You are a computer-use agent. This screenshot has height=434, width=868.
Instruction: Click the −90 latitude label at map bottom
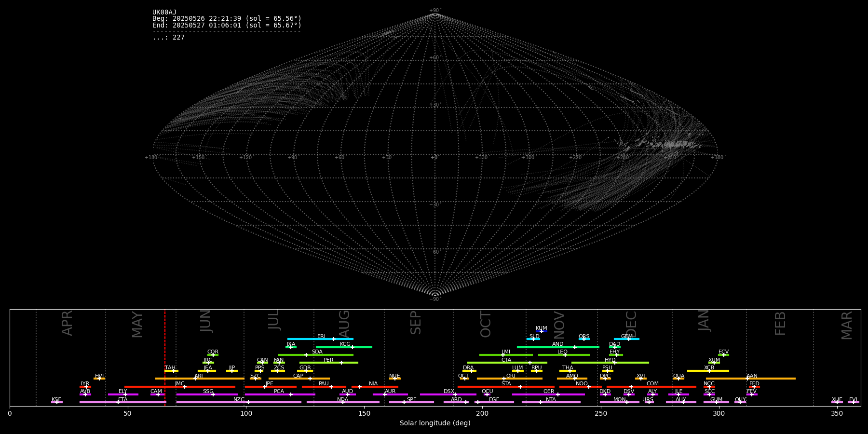click(x=434, y=299)
